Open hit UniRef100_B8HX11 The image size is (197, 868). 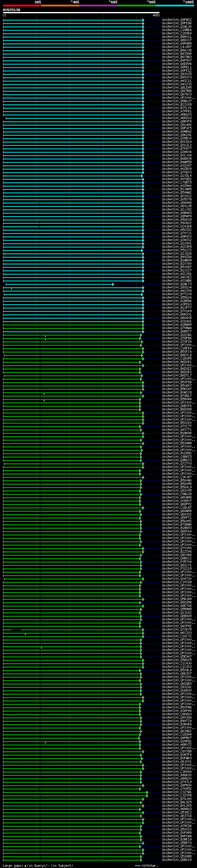tap(177, 37)
